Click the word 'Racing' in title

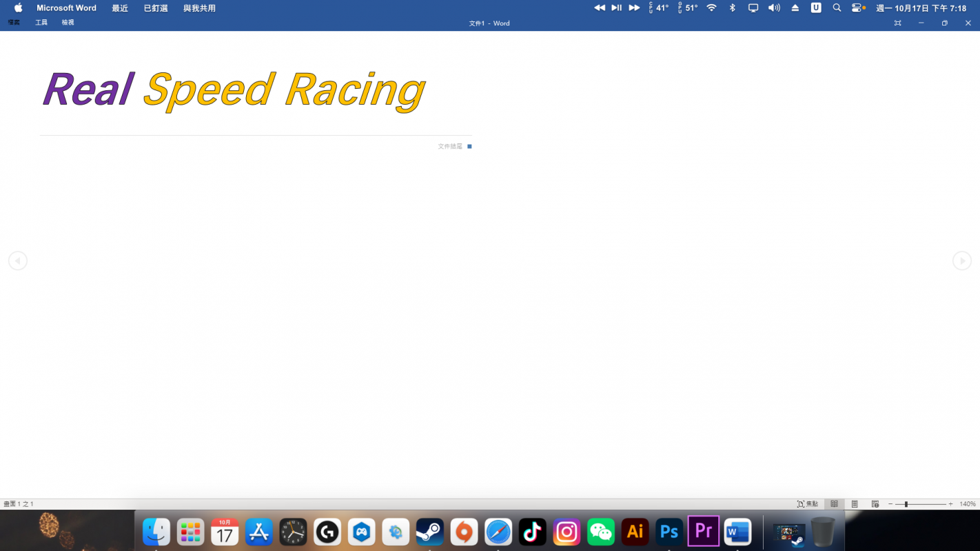355,90
